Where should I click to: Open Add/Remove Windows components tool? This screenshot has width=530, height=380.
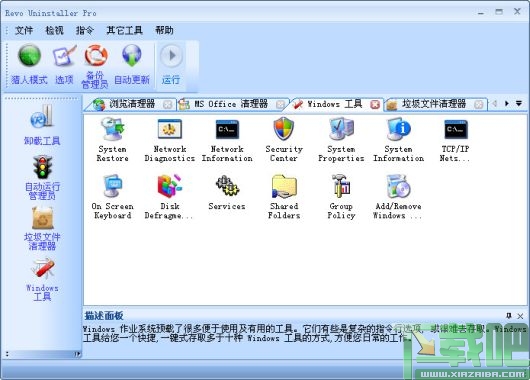pos(398,197)
